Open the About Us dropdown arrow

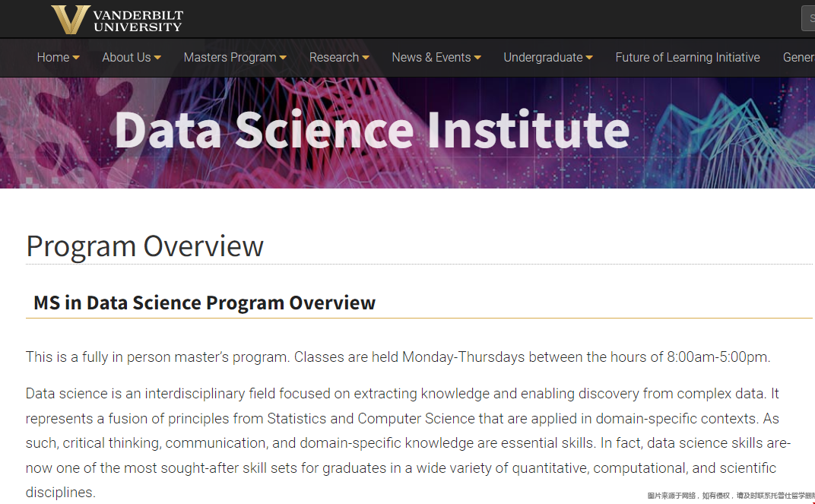[x=157, y=58]
